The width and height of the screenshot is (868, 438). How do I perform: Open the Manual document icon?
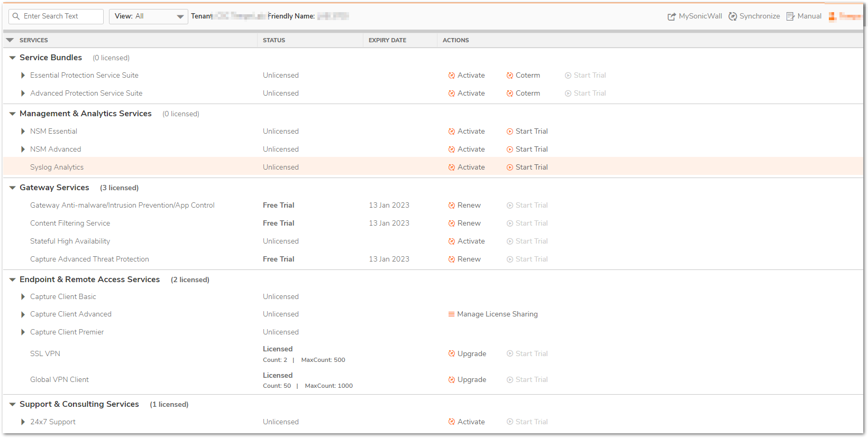coord(790,16)
